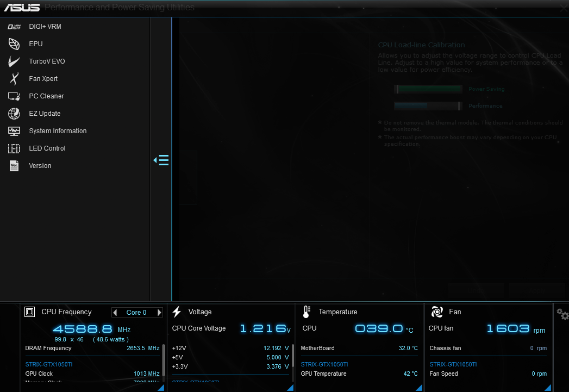Screen dimensions: 569x392
Task: Click the 5.000 V value
Action: (x=278, y=358)
